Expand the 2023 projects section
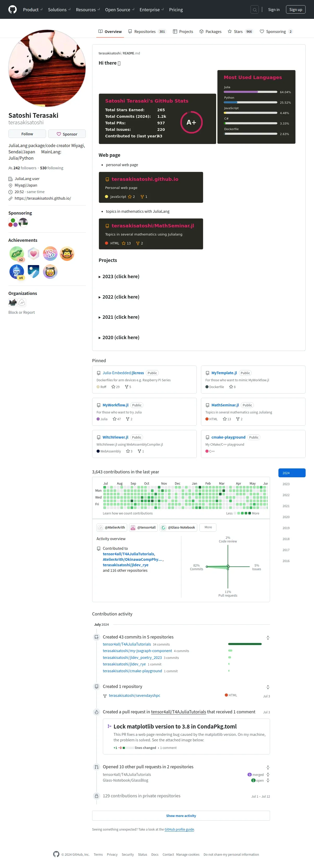This screenshot has width=314, height=868. click(119, 276)
